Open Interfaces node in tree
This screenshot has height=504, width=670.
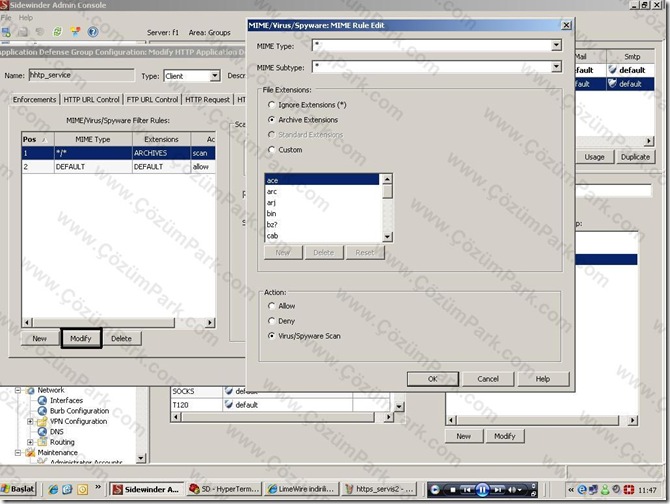[66, 400]
